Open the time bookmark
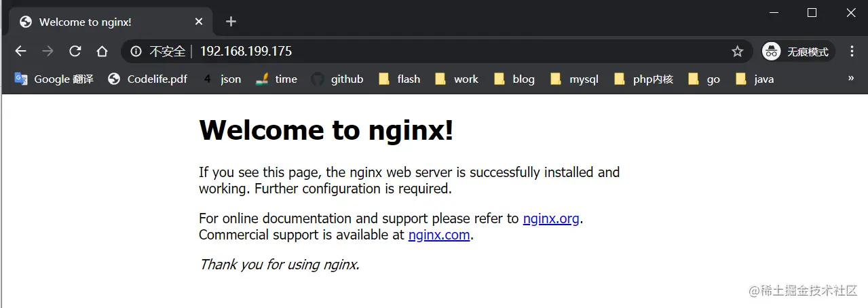 pyautogui.click(x=276, y=79)
